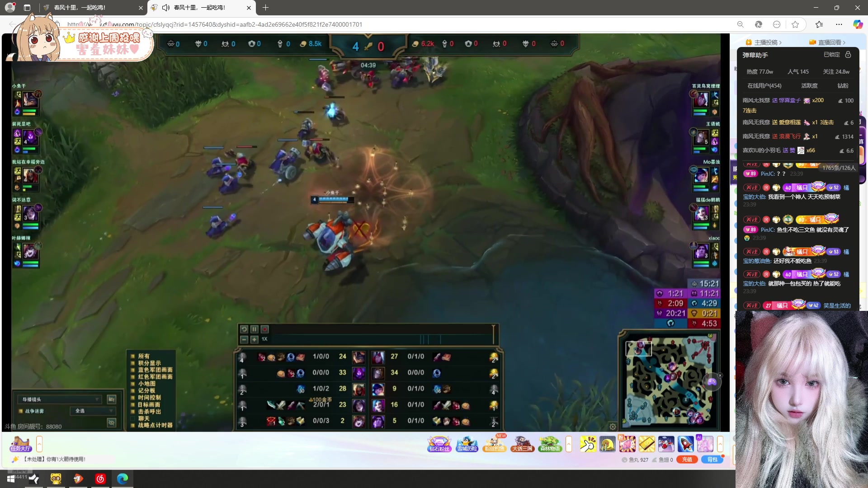Select the red airplane gift
868x488 pixels.
tap(666, 444)
